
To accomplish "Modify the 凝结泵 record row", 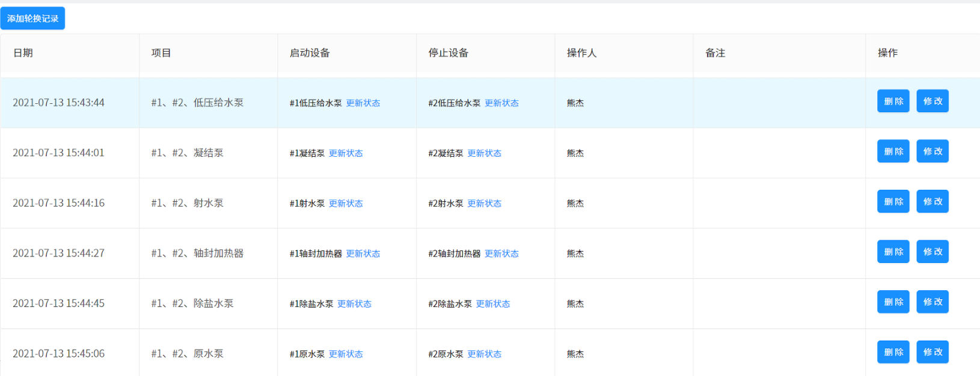I will pyautogui.click(x=932, y=151).
